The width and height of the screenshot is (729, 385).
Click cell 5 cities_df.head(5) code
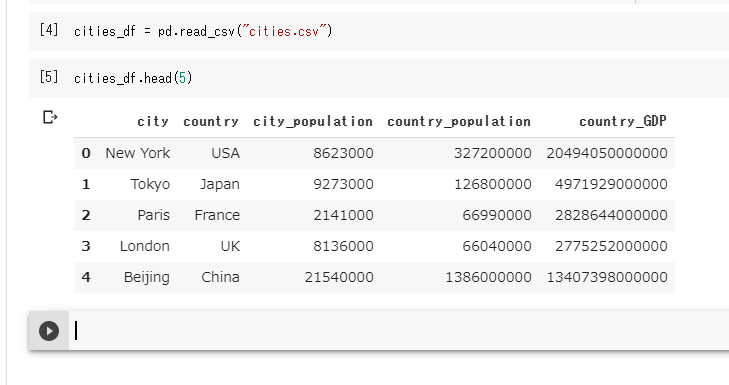133,78
